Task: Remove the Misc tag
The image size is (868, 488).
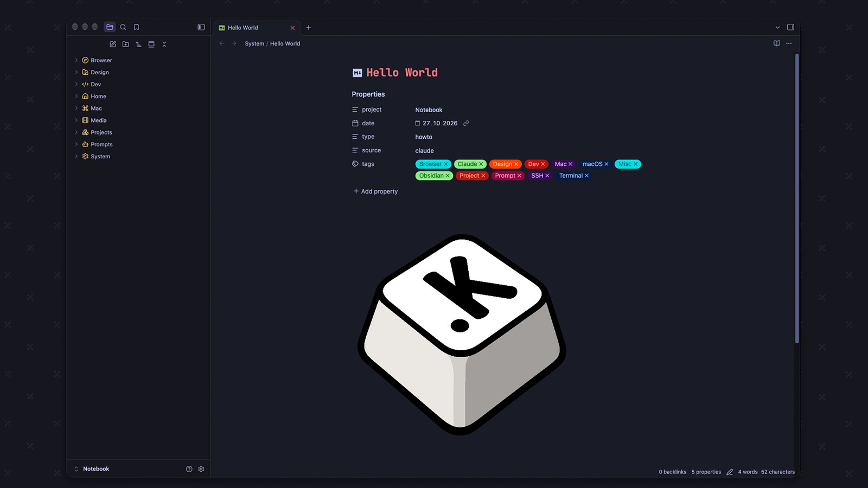Action: pyautogui.click(x=636, y=164)
